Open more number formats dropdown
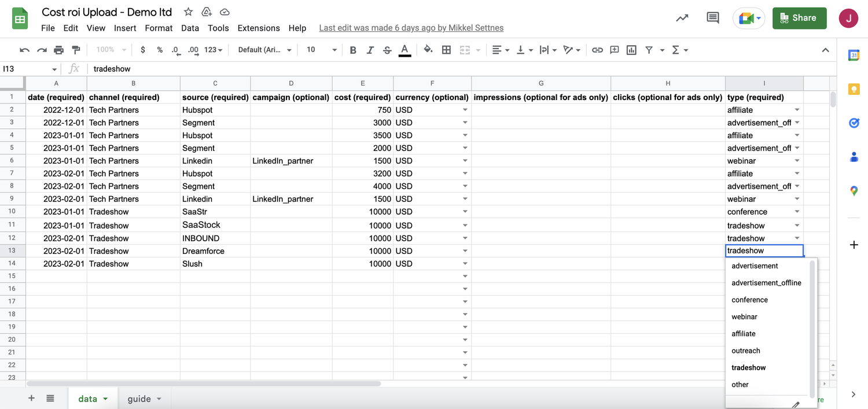Screen dimensions: 868x409 pos(213,50)
